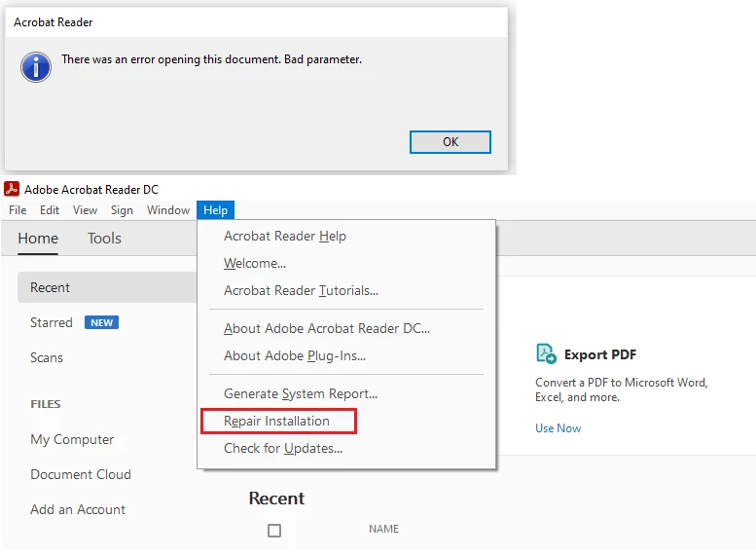Tick the select-all checkbox in Recent list

(x=274, y=531)
